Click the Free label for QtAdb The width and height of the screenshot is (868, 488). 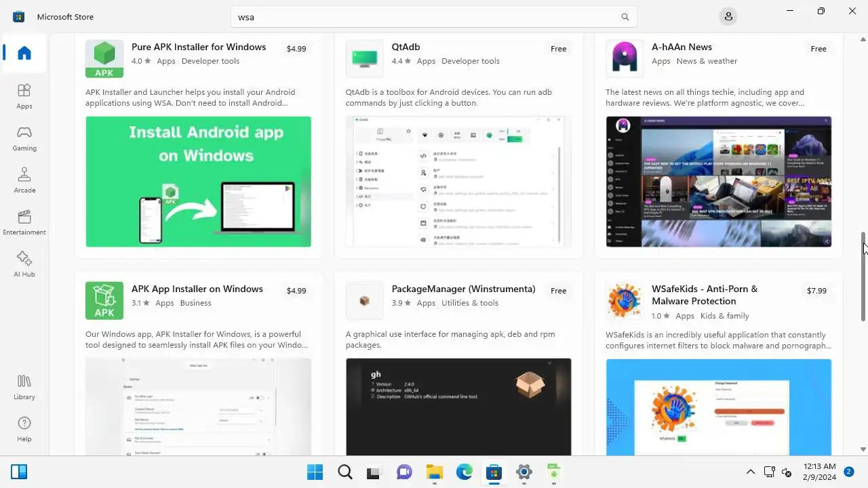559,49
